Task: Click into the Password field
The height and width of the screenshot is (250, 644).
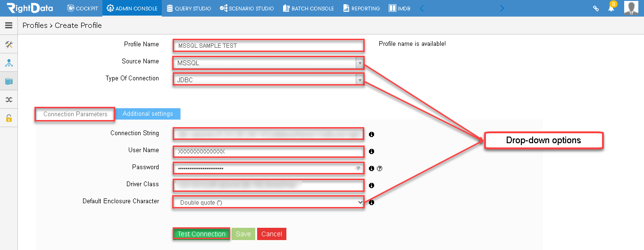Action: point(268,168)
